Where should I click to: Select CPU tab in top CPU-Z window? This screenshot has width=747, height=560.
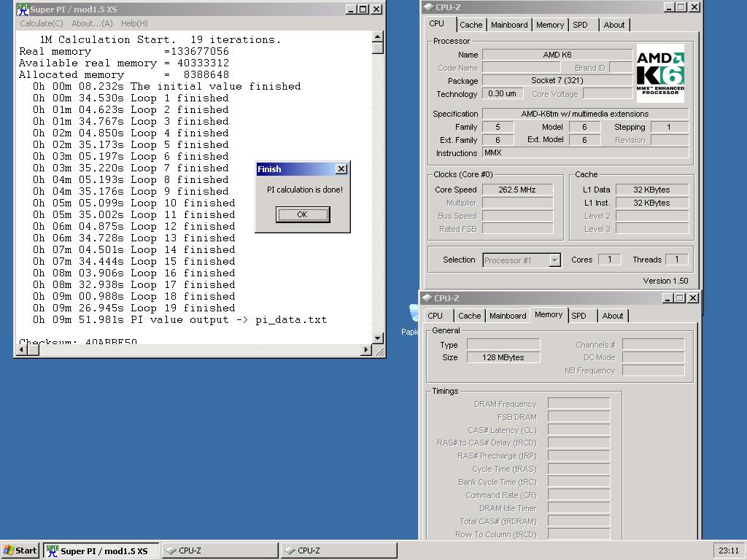click(x=436, y=24)
